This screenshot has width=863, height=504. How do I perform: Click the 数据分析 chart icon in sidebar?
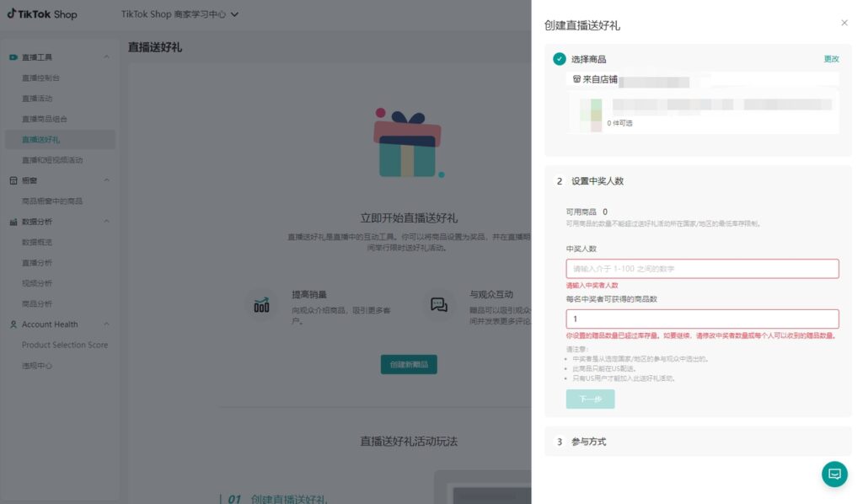coord(13,222)
